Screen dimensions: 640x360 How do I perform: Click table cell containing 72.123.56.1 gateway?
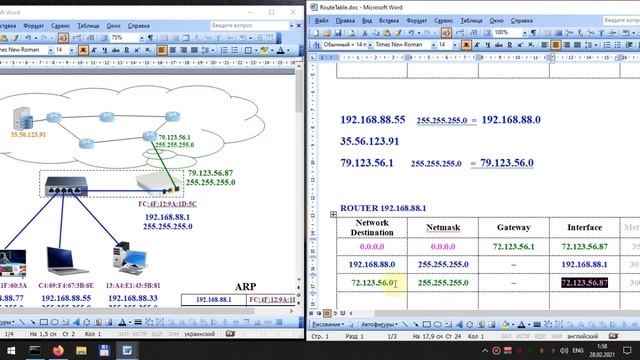click(513, 247)
